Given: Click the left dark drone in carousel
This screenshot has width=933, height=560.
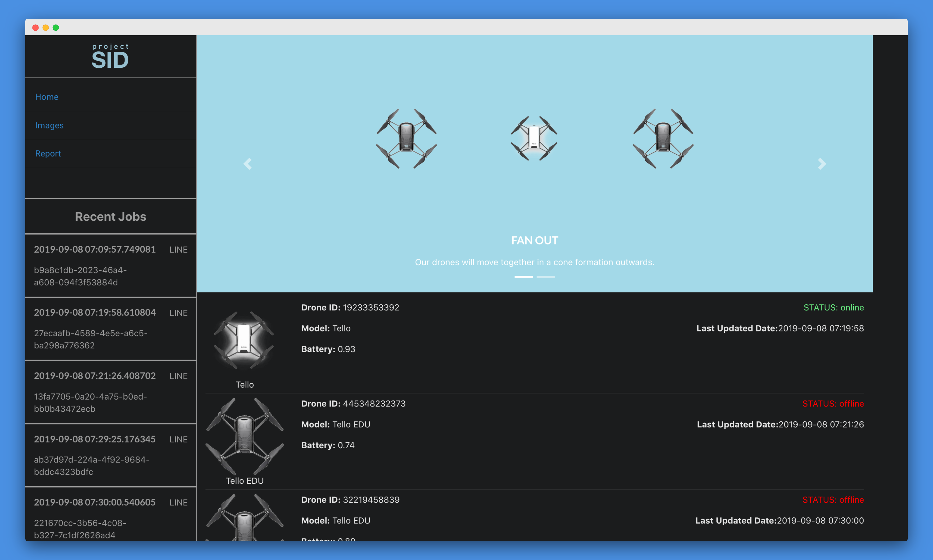Looking at the screenshot, I should coord(406,139).
